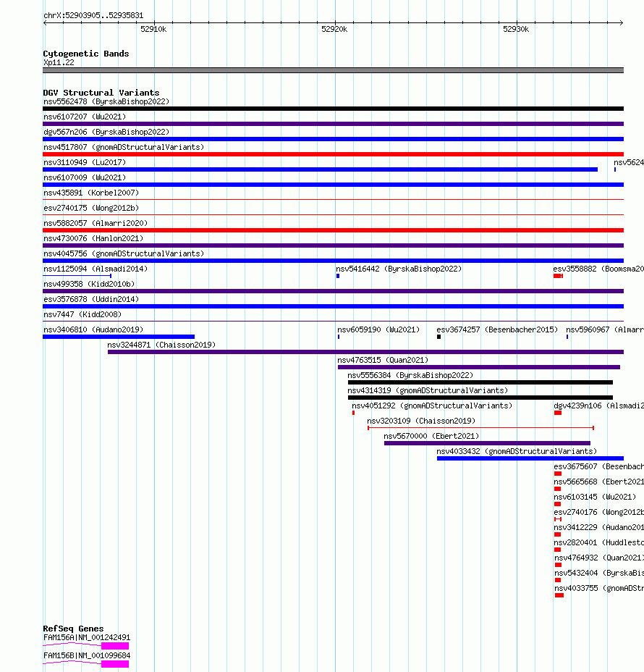Click the black bar of nsv5556384 variant

[x=480, y=382]
